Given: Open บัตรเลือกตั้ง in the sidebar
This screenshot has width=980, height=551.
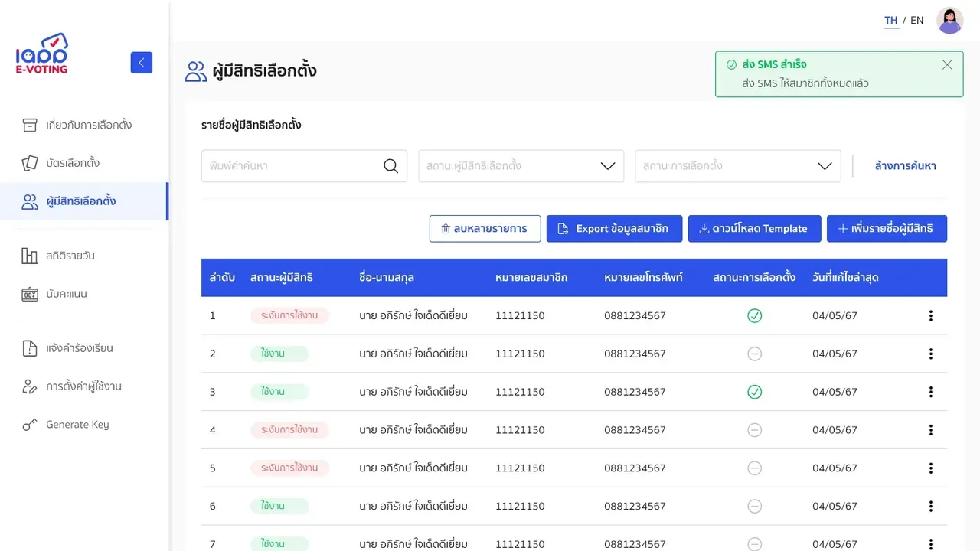Looking at the screenshot, I should [x=84, y=163].
